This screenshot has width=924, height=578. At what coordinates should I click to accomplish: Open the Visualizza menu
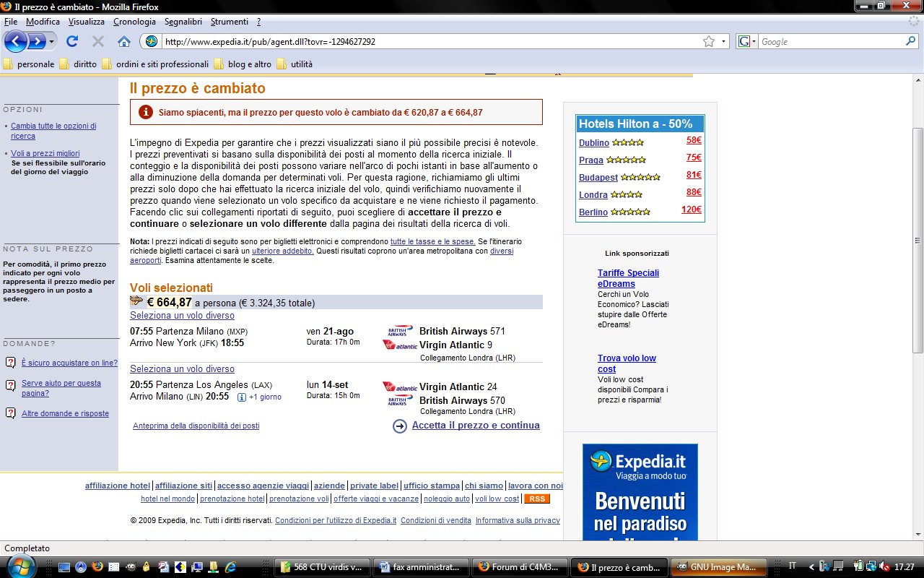point(87,22)
